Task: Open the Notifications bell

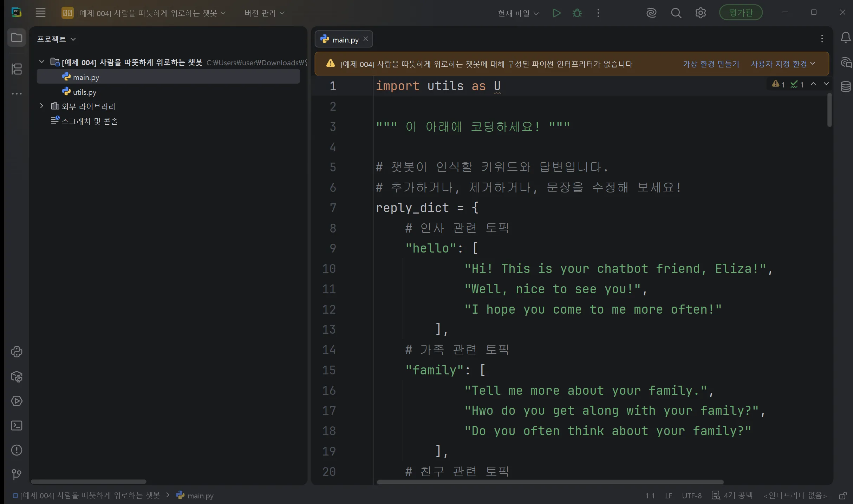Action: coord(846,38)
